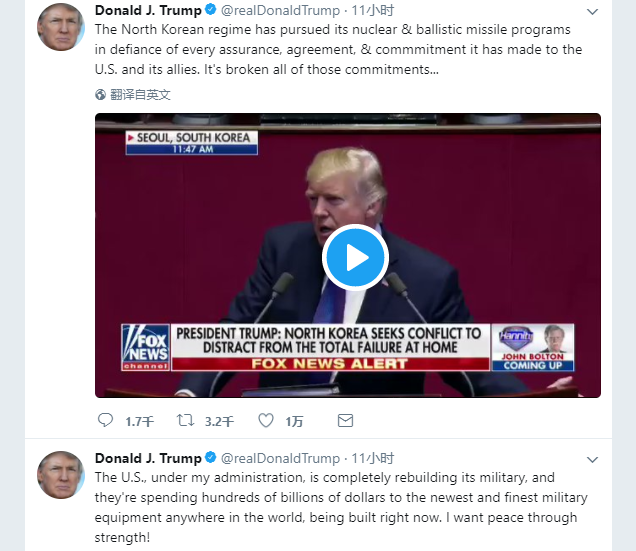Viewport: 636px width, 551px height.
Task: Click @realDonaldTrump handle in second tweet
Action: (x=280, y=458)
